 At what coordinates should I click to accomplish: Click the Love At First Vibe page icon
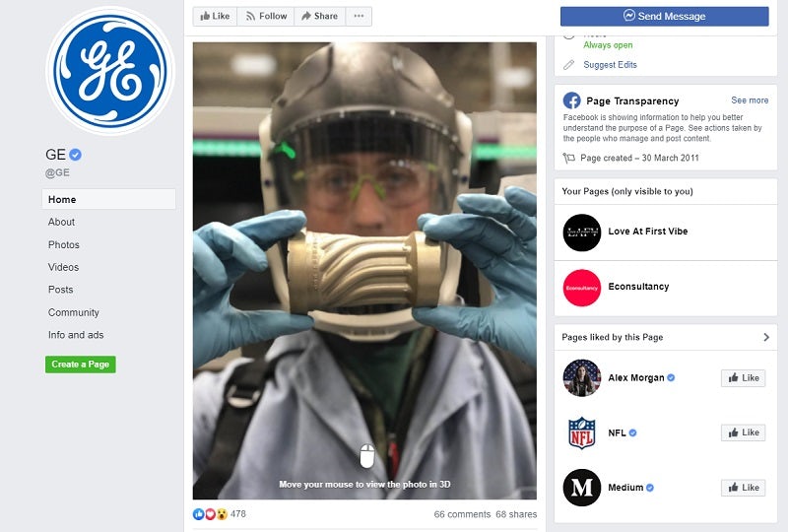(x=581, y=233)
